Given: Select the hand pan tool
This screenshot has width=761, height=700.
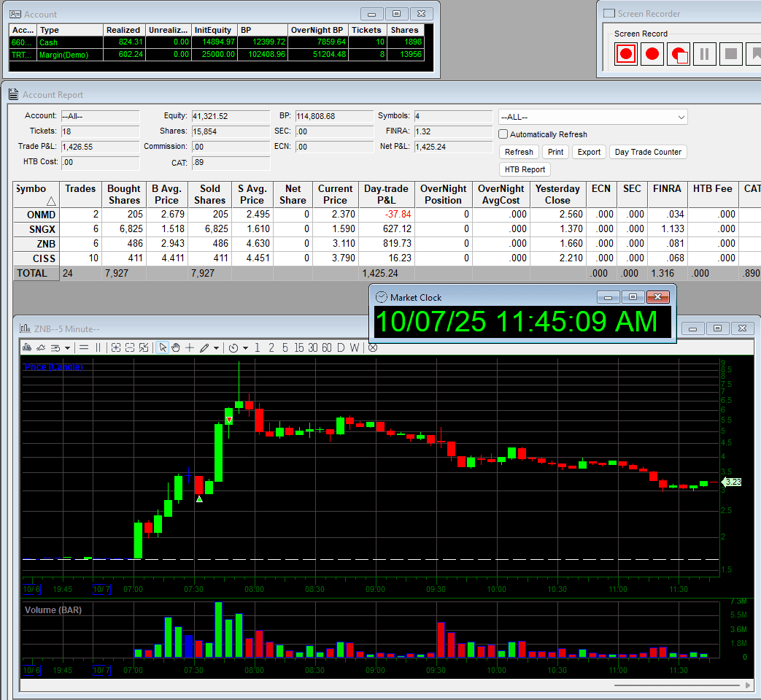Looking at the screenshot, I should [x=176, y=347].
